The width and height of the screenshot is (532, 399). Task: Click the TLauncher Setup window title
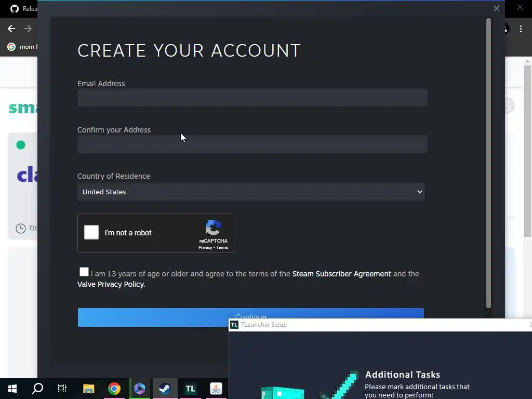point(263,325)
